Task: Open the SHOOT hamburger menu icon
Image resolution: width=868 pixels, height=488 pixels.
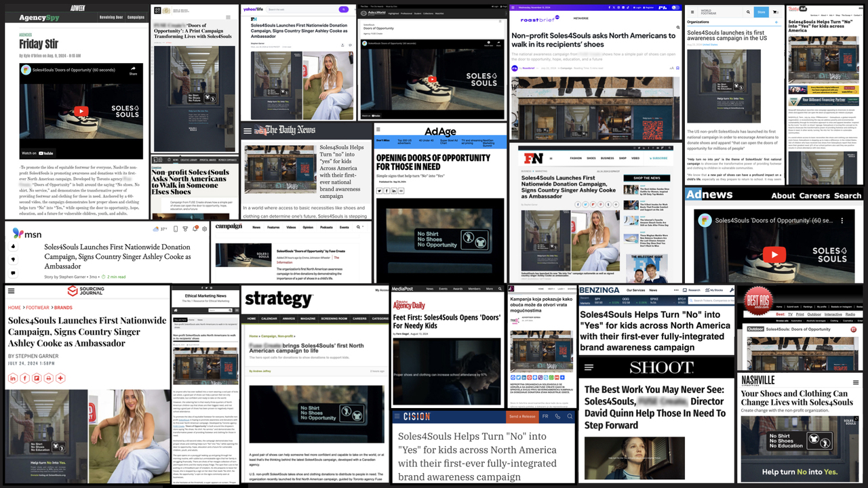Action: (x=589, y=367)
